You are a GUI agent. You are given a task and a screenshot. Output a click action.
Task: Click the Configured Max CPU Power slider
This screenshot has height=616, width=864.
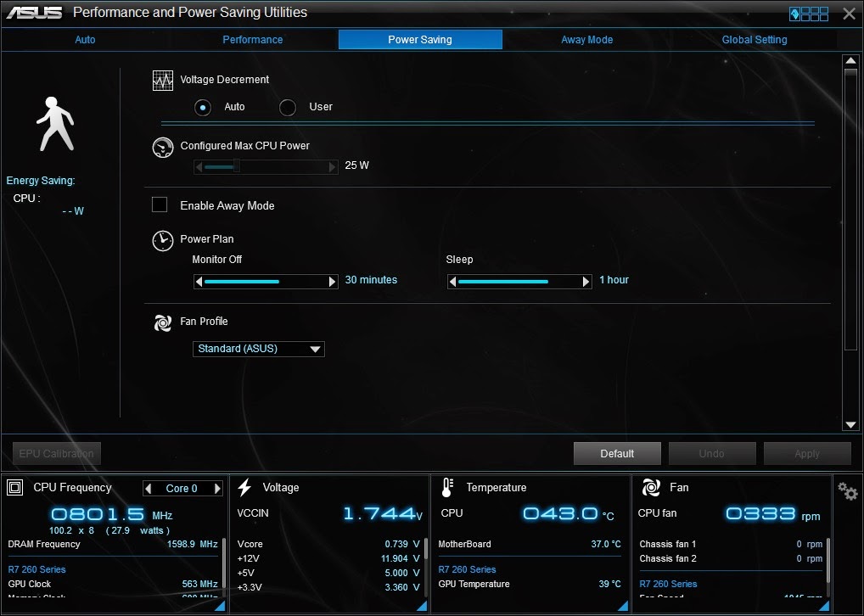point(266,167)
